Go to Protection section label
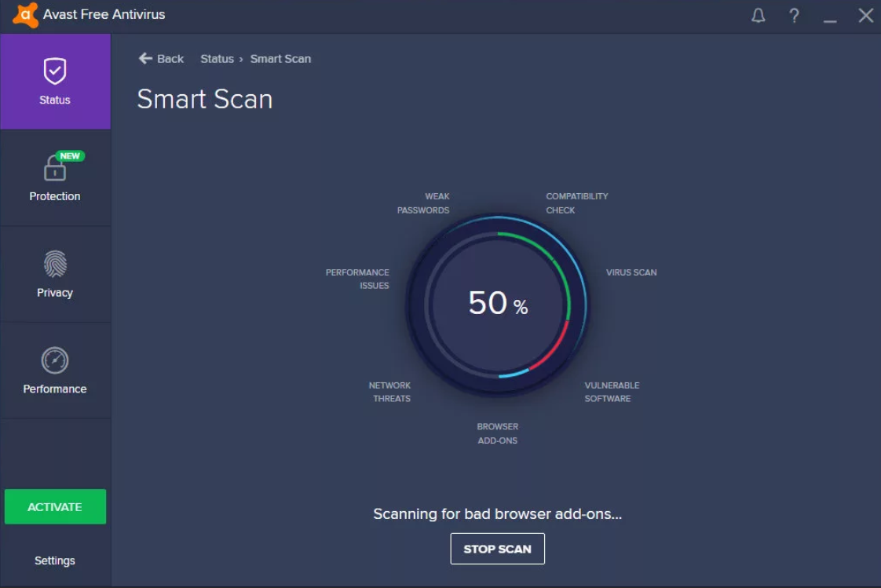 pos(55,196)
